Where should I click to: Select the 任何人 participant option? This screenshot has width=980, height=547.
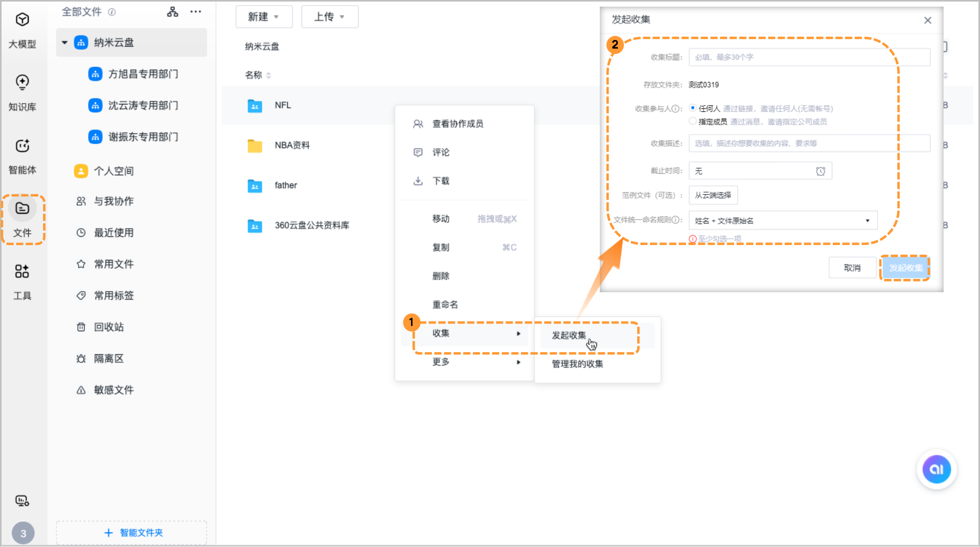pos(693,108)
